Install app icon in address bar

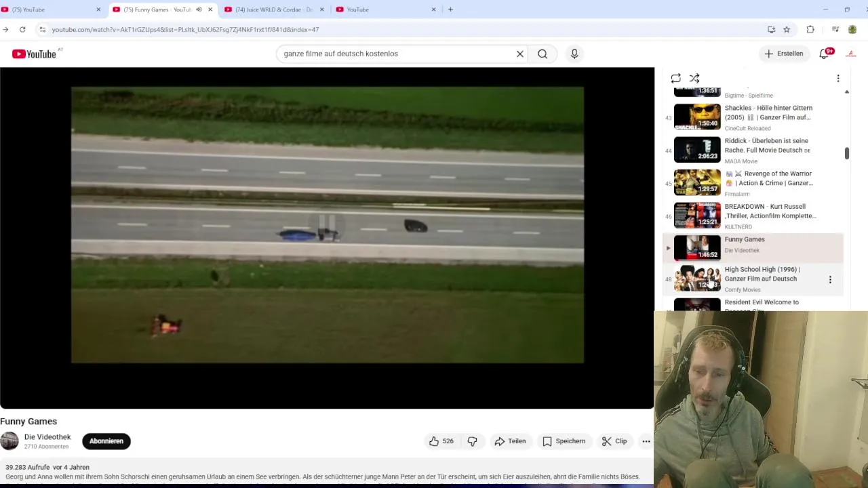pos(771,29)
